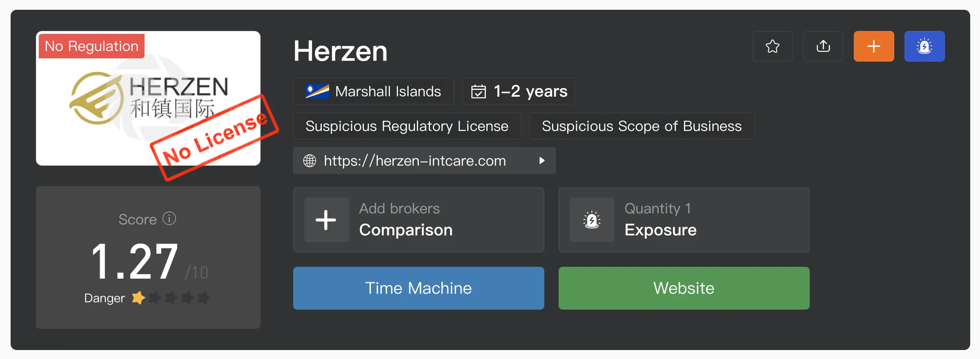Click the Suspicious Regulatory License tag
The image size is (980, 359).
[407, 126]
